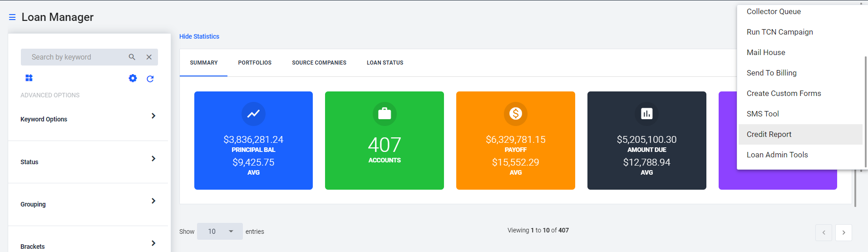Open the dashboard widgets icon
This screenshot has width=868, height=252.
(x=29, y=78)
